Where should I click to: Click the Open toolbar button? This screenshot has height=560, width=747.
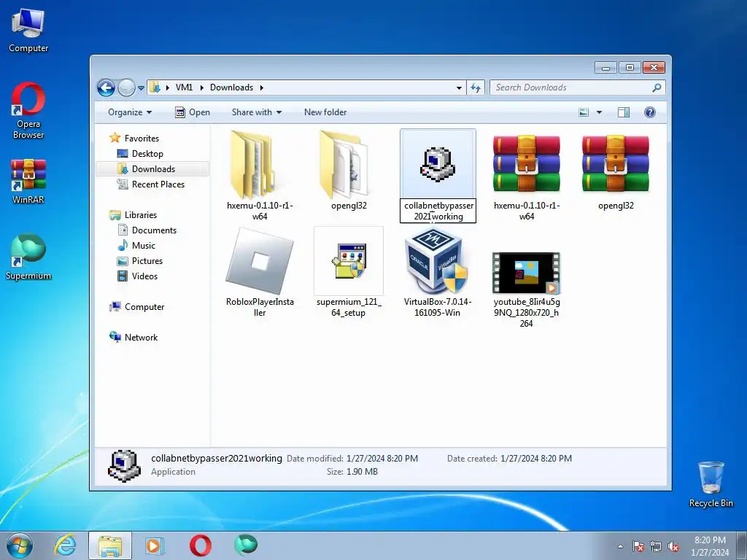[193, 112]
